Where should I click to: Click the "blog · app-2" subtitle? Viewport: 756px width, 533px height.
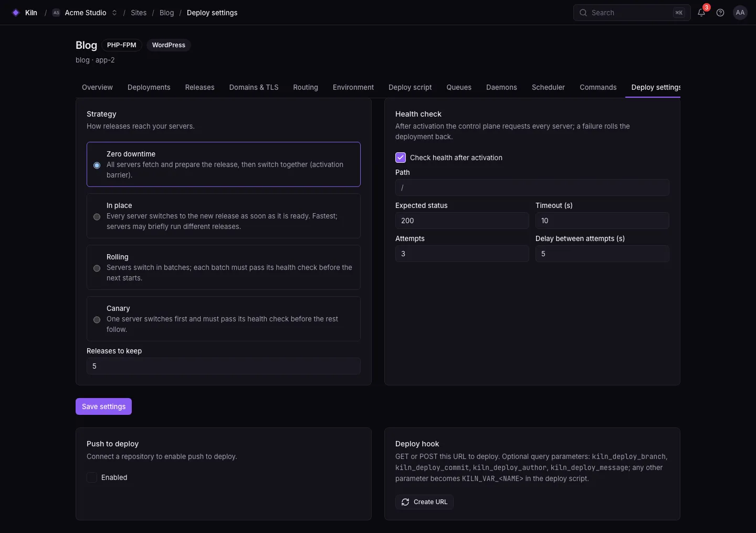[x=95, y=60]
